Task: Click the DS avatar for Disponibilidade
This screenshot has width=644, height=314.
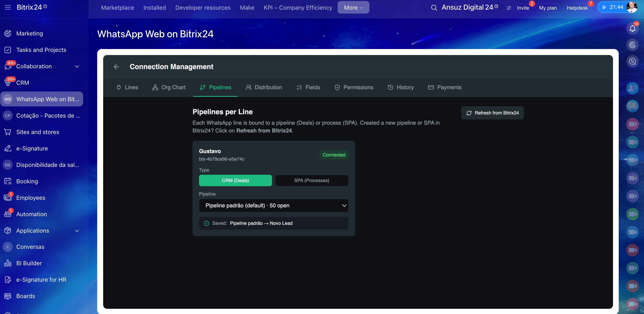Action: 8,165
